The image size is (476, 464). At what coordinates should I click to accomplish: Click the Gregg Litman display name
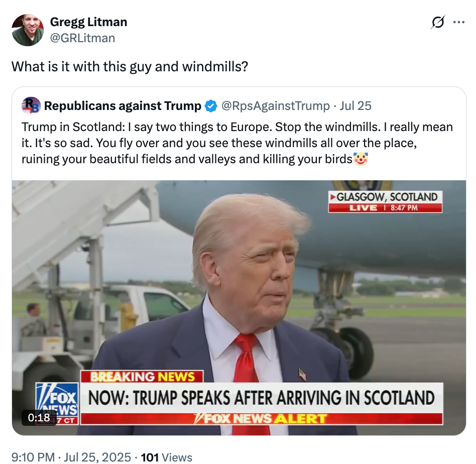point(88,22)
